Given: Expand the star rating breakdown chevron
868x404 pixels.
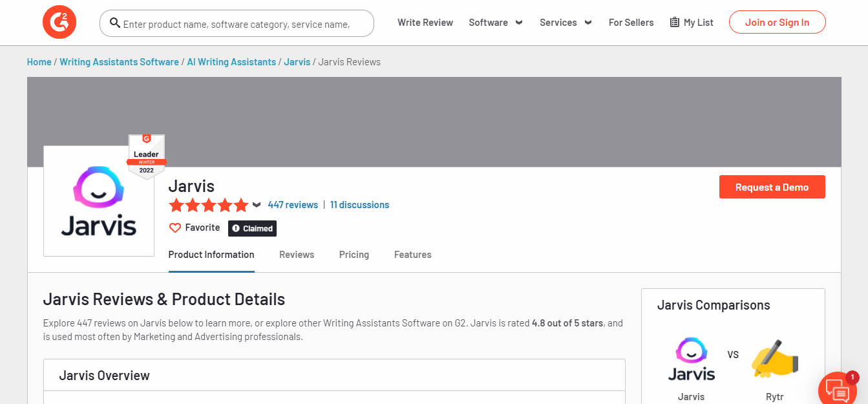Looking at the screenshot, I should tap(257, 205).
